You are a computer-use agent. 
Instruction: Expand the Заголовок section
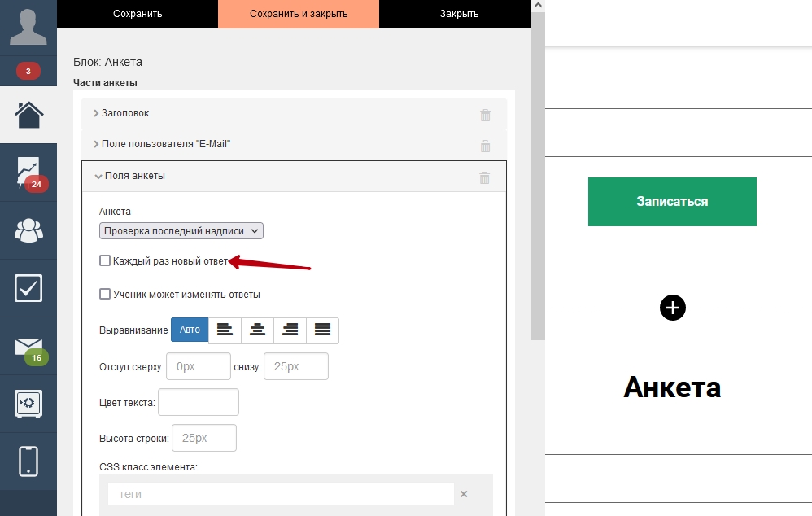[125, 113]
